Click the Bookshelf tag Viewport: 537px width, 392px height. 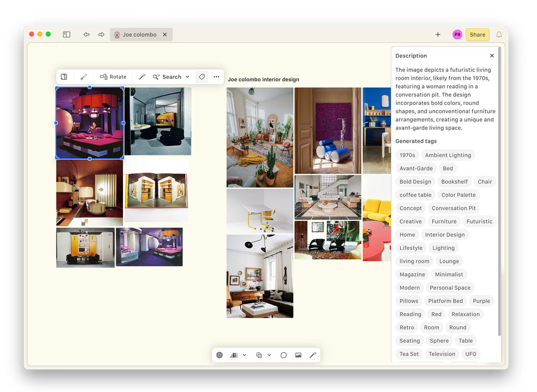pos(454,181)
